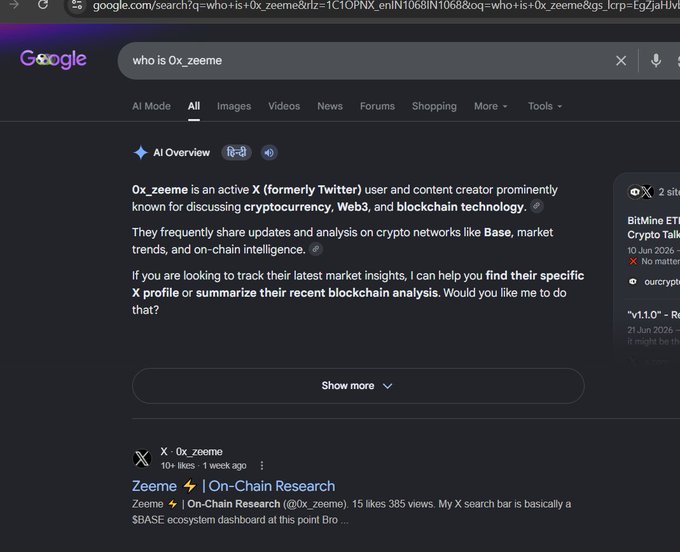This screenshot has width=680, height=552.
Task: Click the X · 0x_zeeme source name
Action: point(191,452)
